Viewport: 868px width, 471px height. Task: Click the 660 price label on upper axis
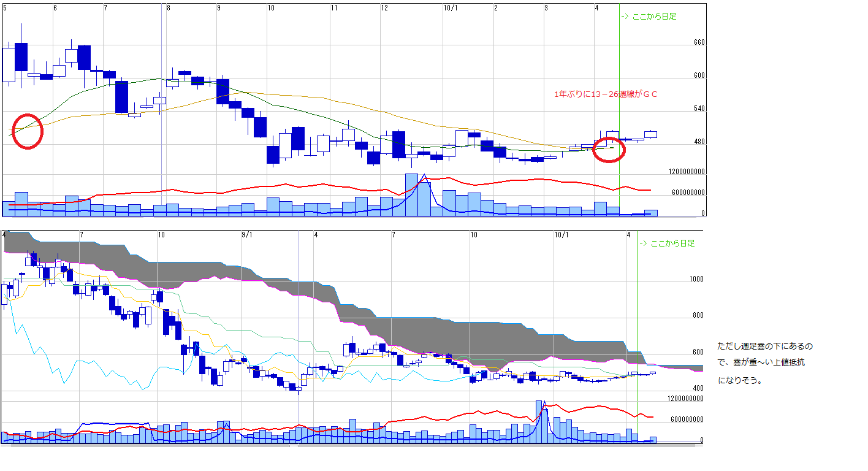click(x=699, y=43)
